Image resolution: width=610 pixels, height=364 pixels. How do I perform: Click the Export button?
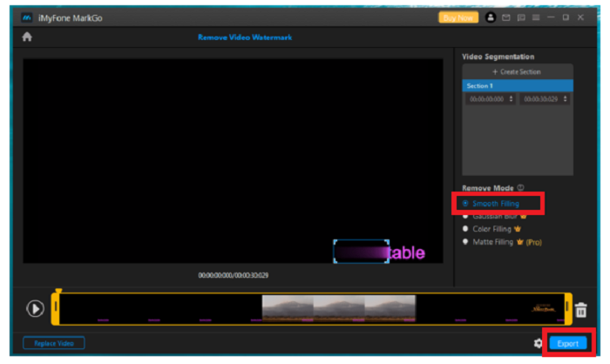click(x=567, y=343)
